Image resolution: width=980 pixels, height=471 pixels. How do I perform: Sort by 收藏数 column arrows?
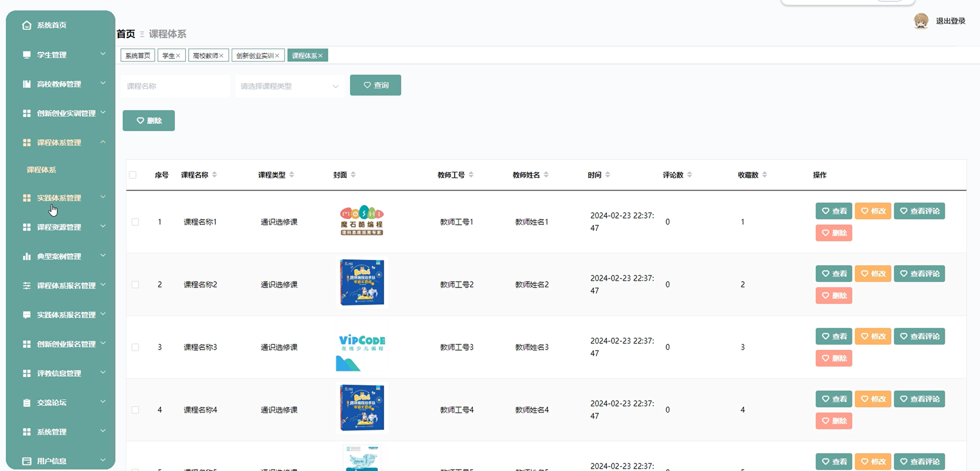(765, 175)
